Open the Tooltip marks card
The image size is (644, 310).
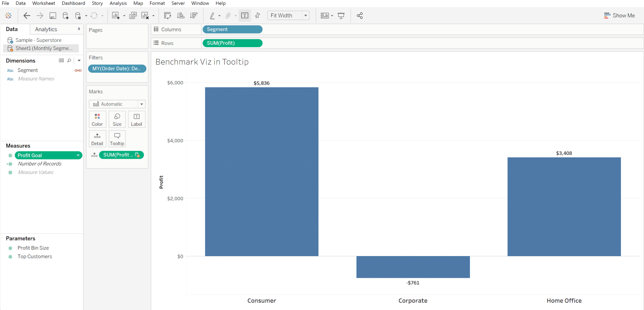tap(117, 138)
